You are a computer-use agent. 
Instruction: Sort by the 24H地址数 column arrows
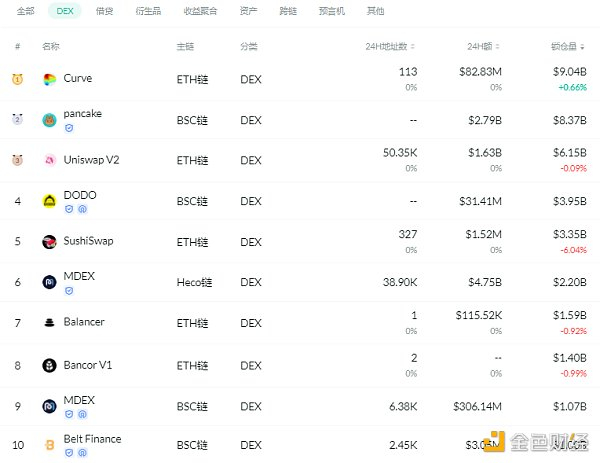click(x=413, y=47)
